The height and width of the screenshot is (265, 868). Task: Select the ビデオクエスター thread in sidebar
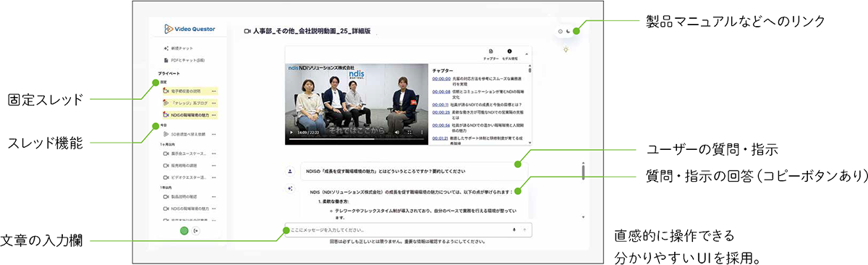point(190,177)
